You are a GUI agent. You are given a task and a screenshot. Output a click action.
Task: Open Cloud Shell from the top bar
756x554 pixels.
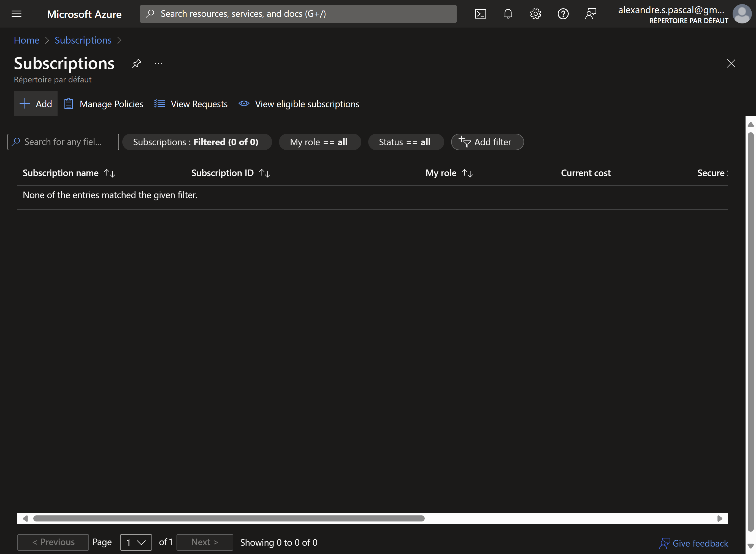(480, 14)
